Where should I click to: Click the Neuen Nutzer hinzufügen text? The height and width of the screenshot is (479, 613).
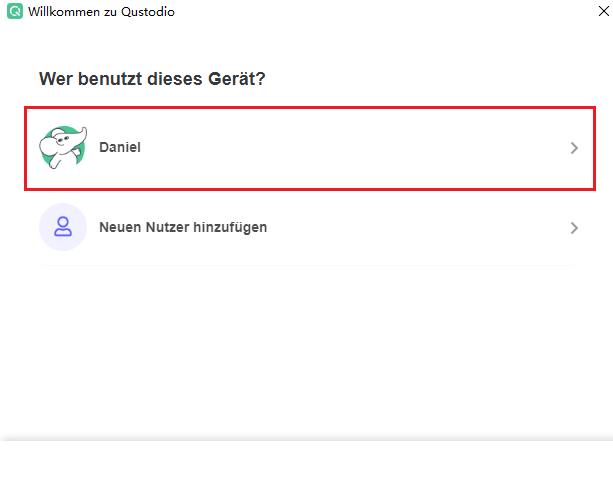(183, 228)
